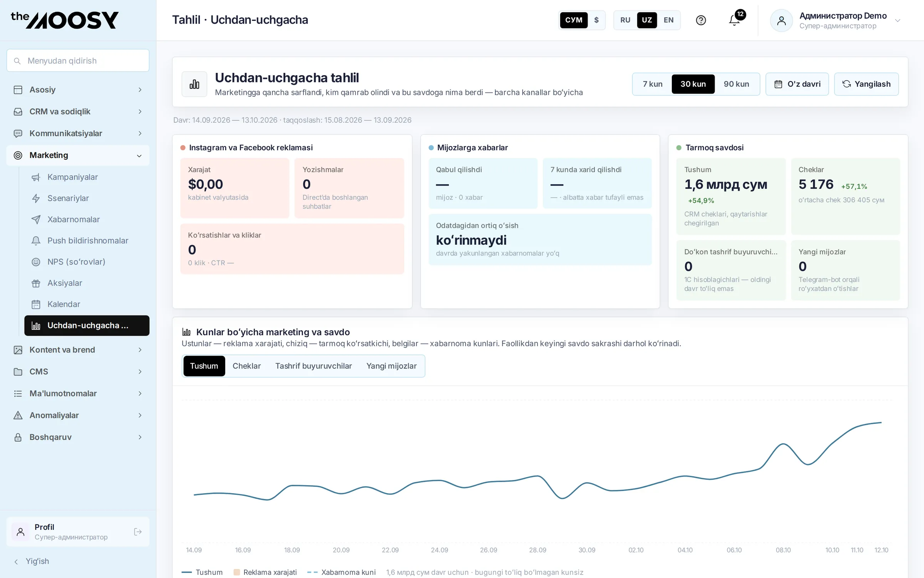The width and height of the screenshot is (924, 578).
Task: Open the administrator account dropdown chevron
Action: [x=897, y=21]
